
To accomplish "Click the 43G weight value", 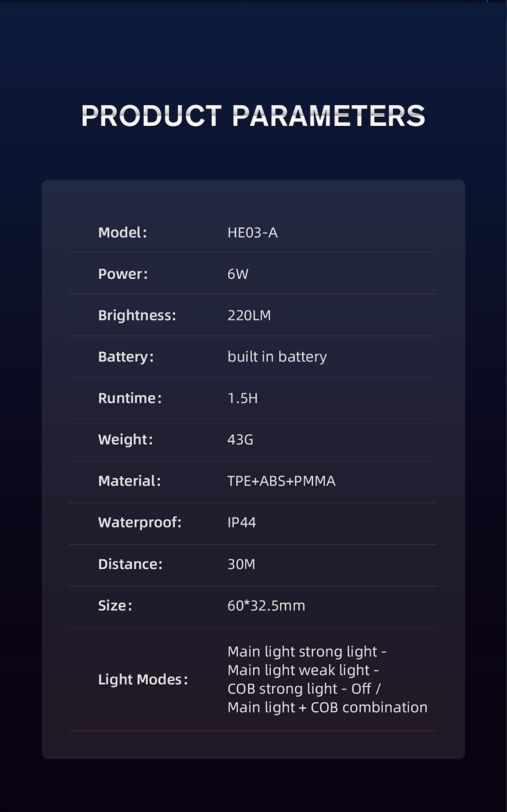I will (240, 440).
